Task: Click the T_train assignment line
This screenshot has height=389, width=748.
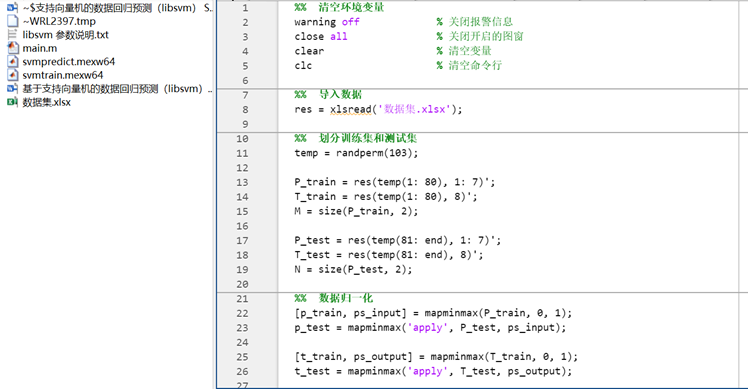Action: tap(385, 197)
